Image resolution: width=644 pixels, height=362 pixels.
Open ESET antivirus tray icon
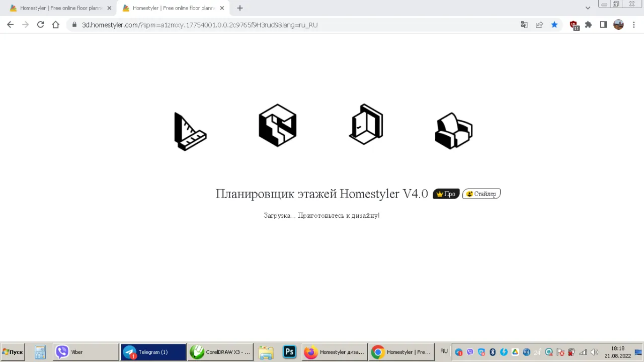tap(549, 352)
